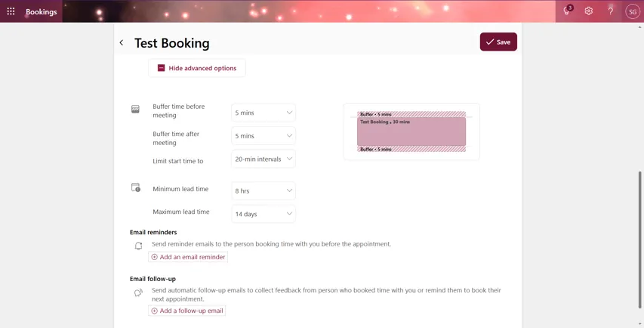Click the Email follow-up heading
Viewport: 644px width, 328px height.
pyautogui.click(x=153, y=279)
